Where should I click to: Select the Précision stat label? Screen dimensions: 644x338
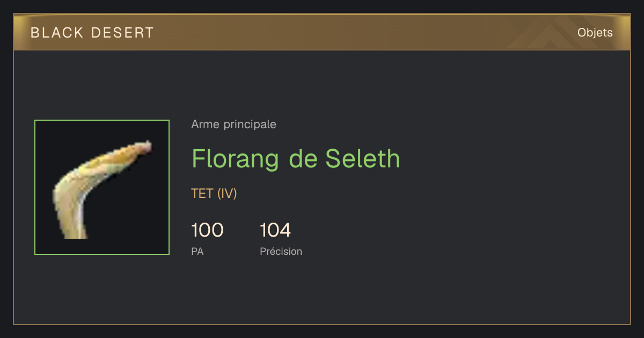281,251
